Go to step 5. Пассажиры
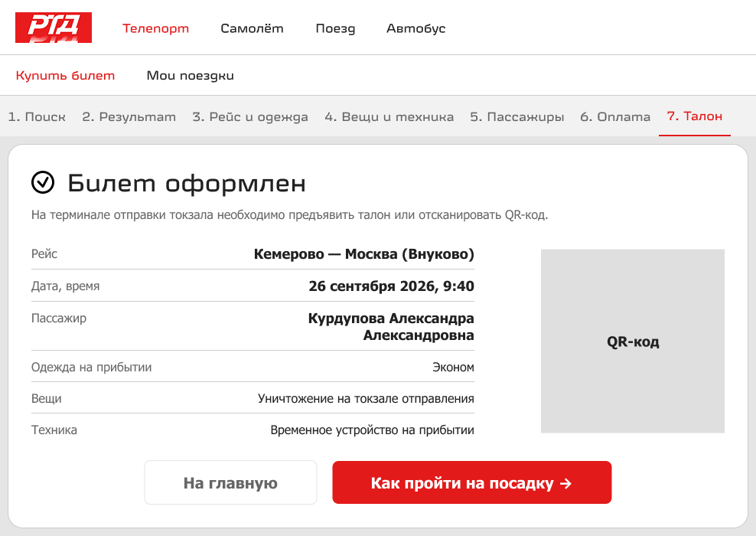This screenshot has width=756, height=536. [516, 116]
